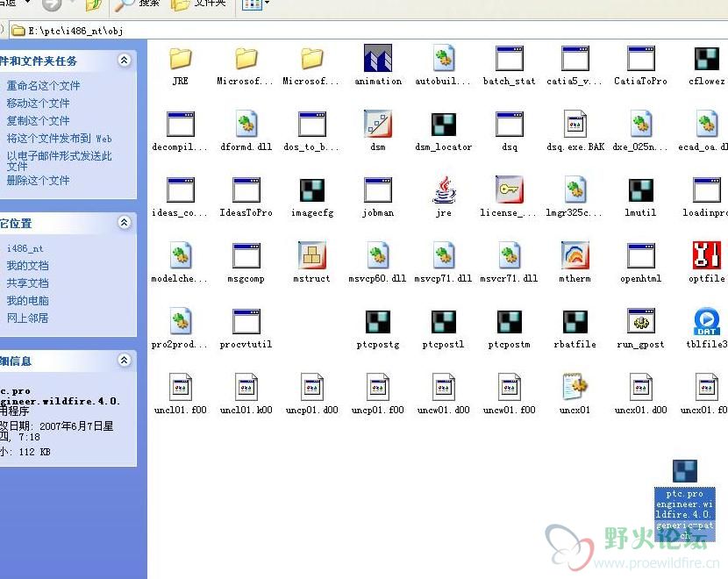728x579 pixels.
Task: Select the uncl01.k00 file
Action: point(246,387)
